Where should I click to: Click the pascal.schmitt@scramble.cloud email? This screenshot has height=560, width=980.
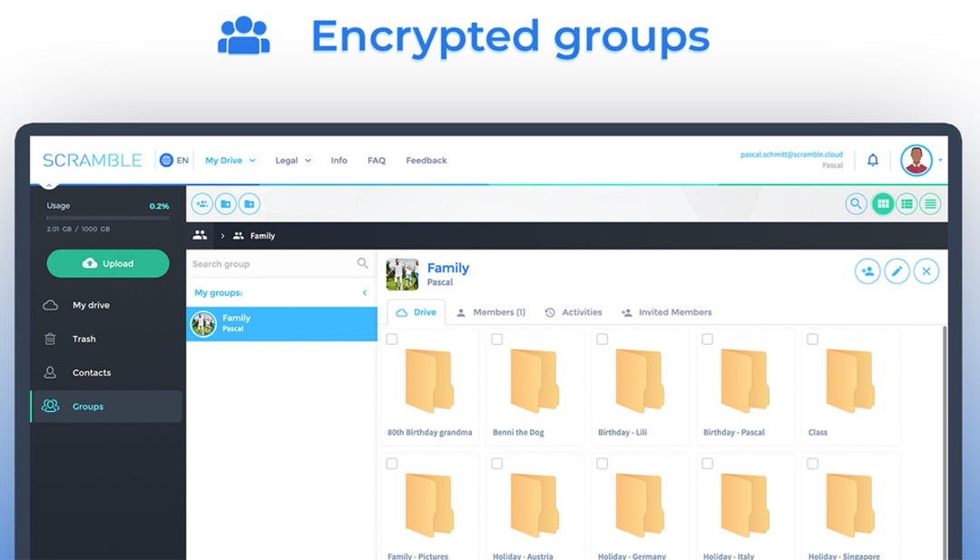pos(791,154)
